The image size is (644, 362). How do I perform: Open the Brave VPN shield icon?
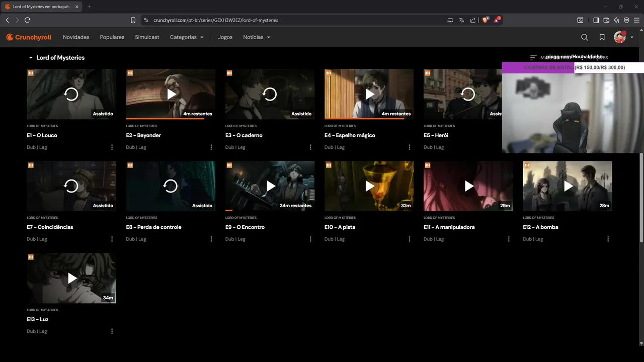tap(626, 20)
